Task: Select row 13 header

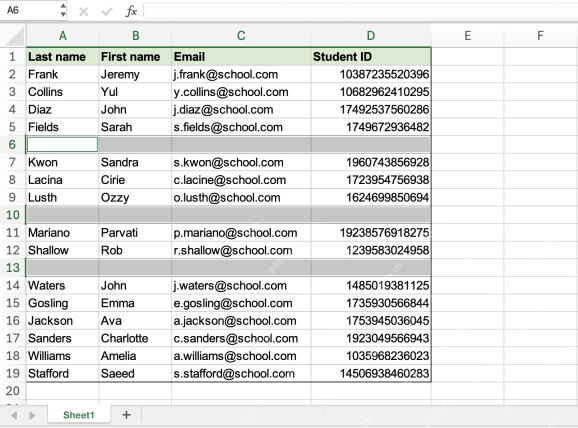Action: 13,268
